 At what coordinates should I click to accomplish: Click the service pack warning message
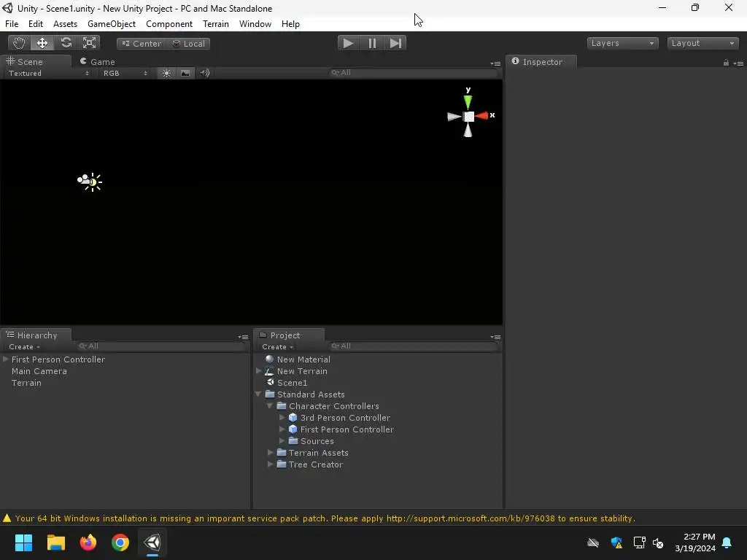(325, 518)
